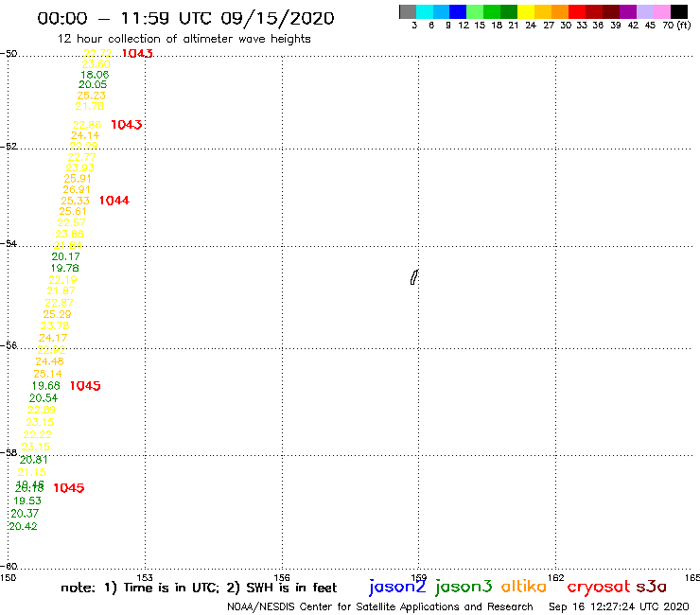This screenshot has height=615, width=700.
Task: Click the bottom wave height value 20.42
Action: tap(24, 527)
